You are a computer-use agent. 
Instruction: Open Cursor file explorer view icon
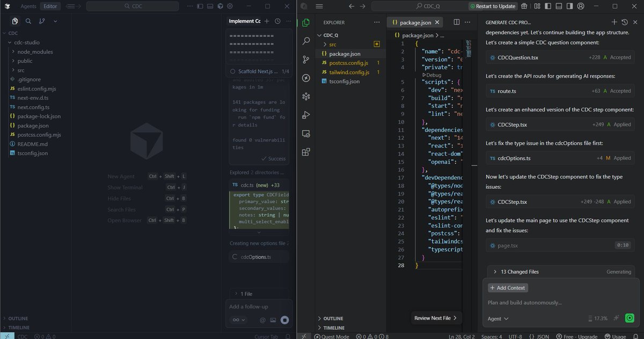(x=15, y=21)
